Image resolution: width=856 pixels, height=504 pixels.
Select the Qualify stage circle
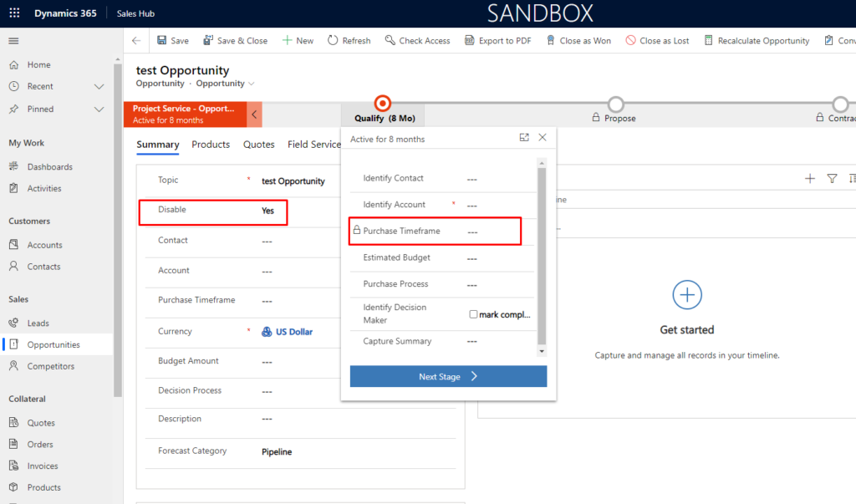tap(383, 103)
